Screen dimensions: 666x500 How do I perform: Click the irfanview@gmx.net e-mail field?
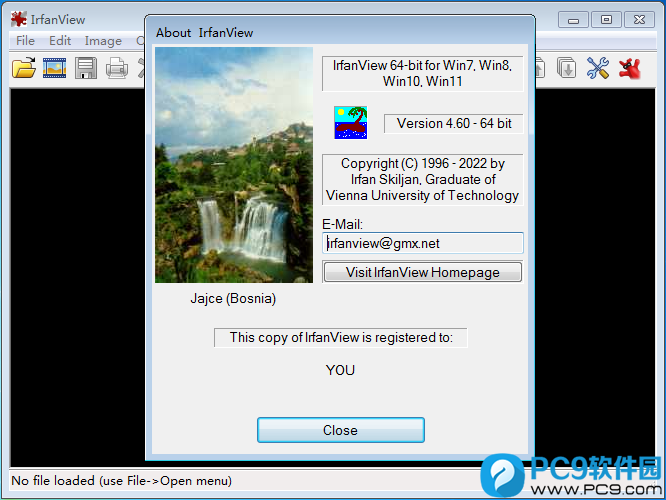[x=423, y=243]
